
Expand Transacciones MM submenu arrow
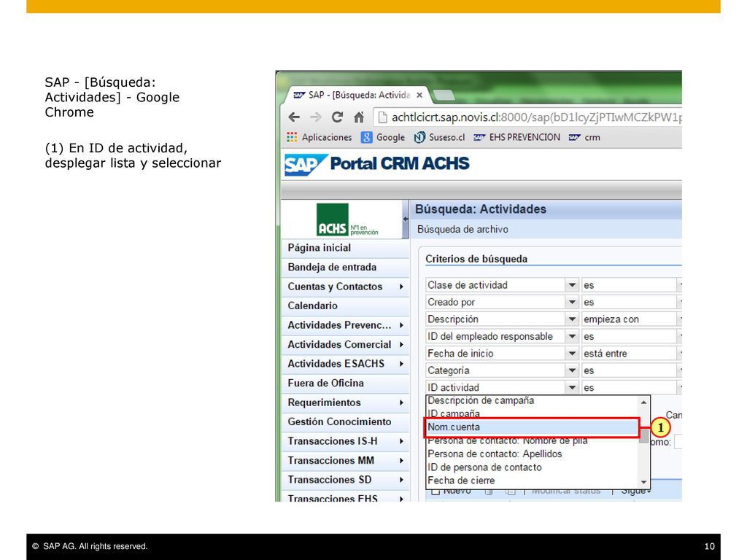coord(401,461)
